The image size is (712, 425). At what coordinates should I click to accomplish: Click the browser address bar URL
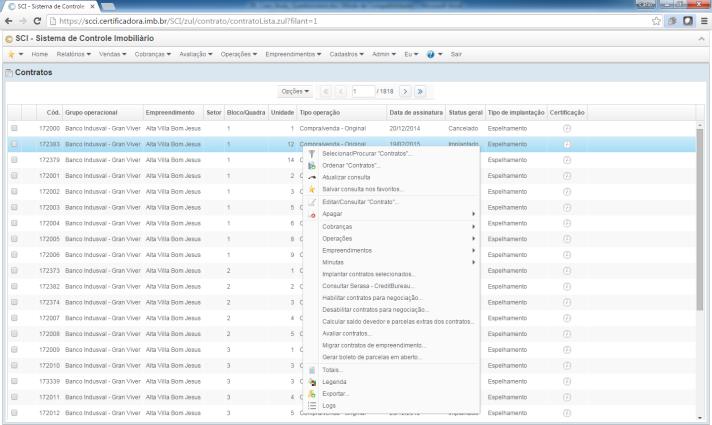[x=188, y=21]
